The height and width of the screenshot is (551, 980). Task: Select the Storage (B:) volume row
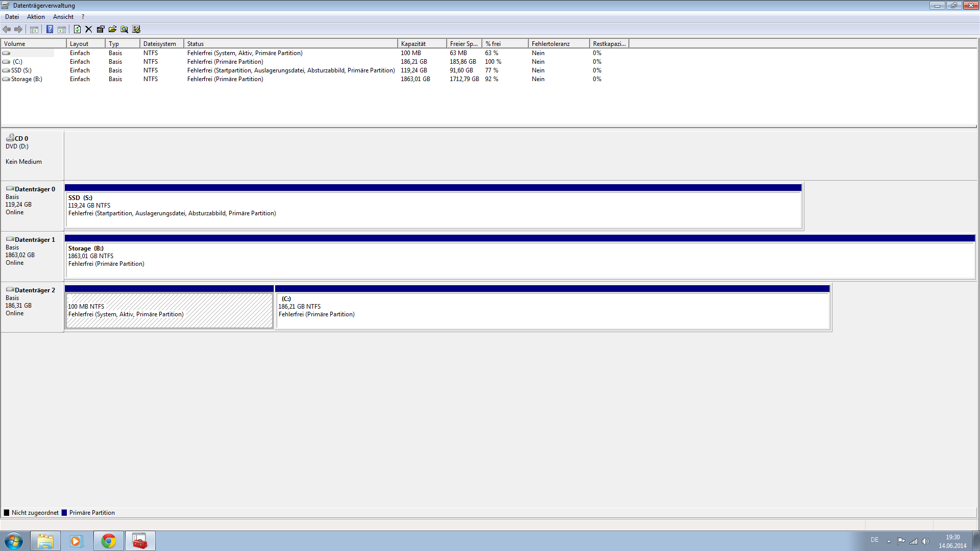pyautogui.click(x=27, y=79)
